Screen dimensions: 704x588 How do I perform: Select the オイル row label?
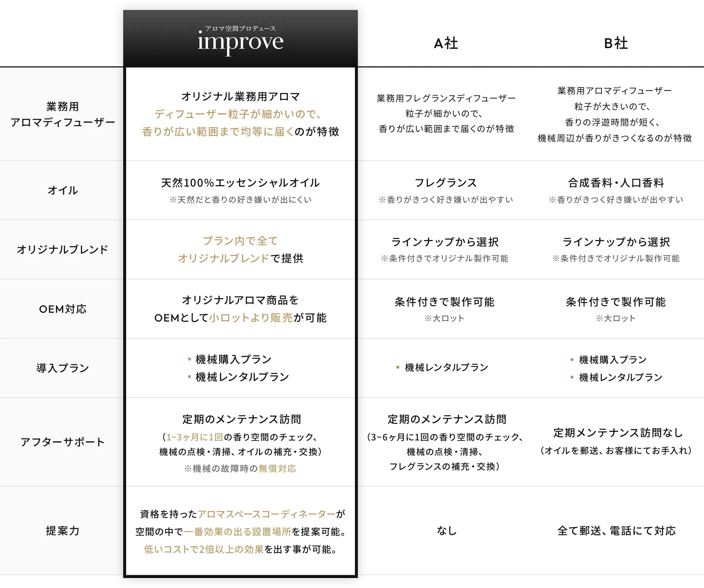tap(62, 190)
